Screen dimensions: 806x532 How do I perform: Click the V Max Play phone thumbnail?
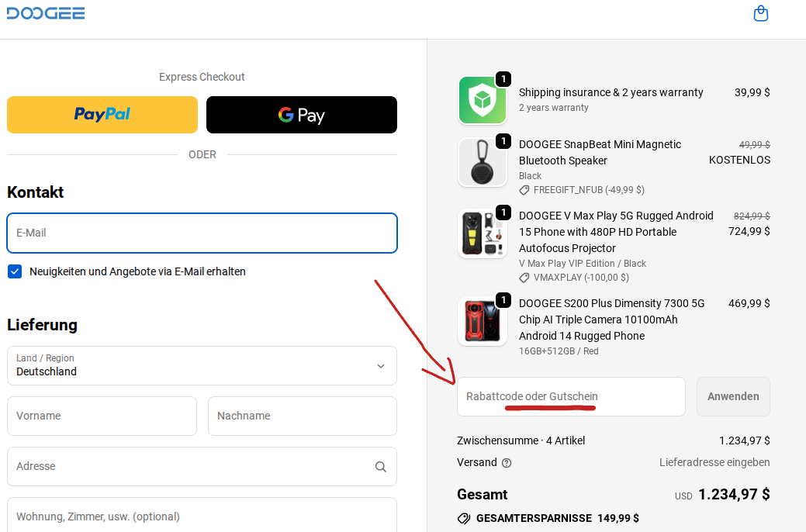pos(483,233)
